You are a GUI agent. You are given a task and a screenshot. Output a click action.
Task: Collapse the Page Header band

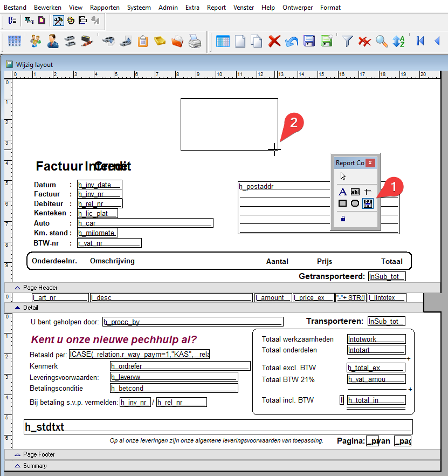point(18,288)
